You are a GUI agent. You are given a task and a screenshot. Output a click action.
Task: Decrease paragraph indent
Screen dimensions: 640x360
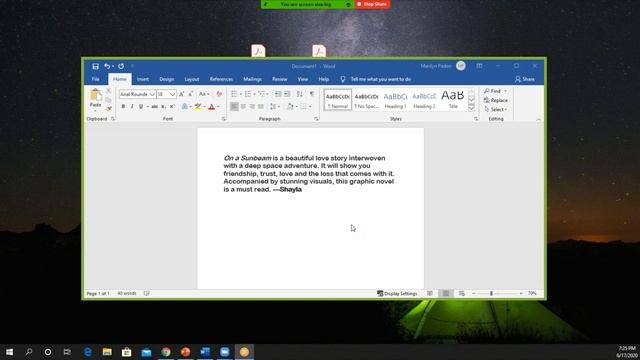click(x=278, y=94)
